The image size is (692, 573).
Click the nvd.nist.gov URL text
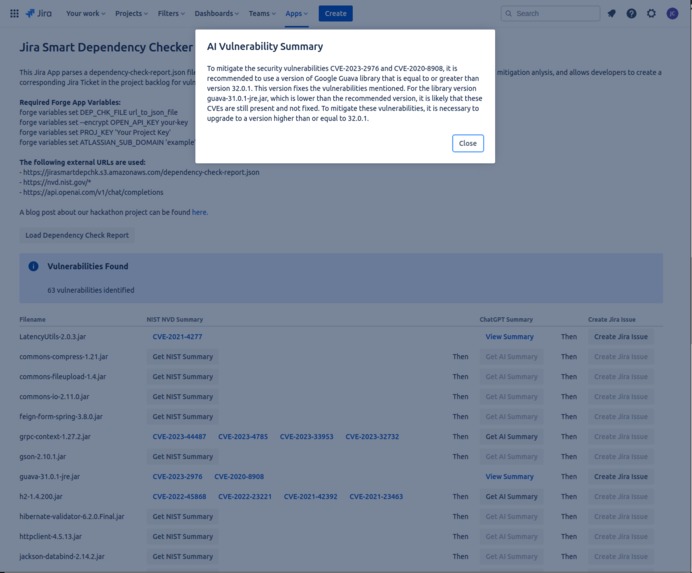[57, 182]
